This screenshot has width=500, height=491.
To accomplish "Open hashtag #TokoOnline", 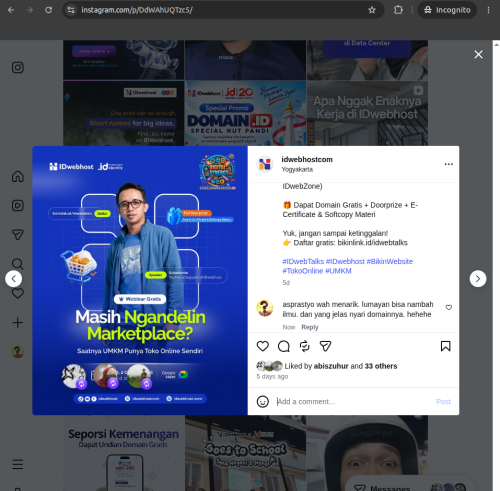I will (303, 271).
